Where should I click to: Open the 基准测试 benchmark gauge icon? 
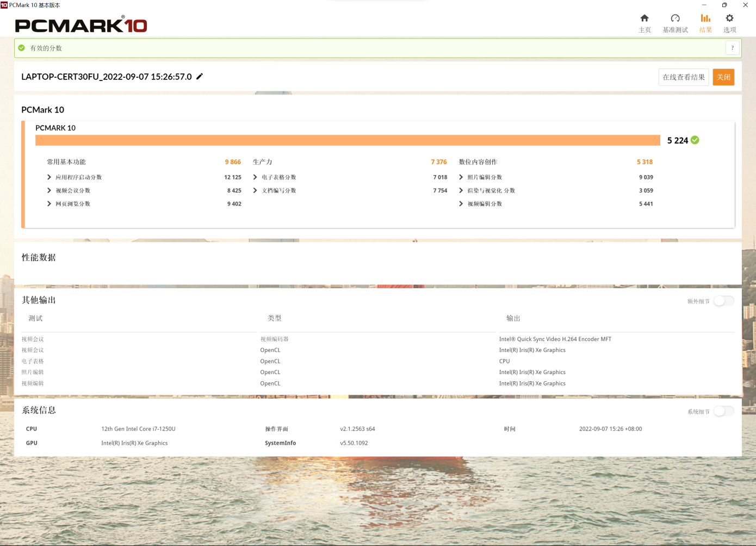tap(675, 18)
